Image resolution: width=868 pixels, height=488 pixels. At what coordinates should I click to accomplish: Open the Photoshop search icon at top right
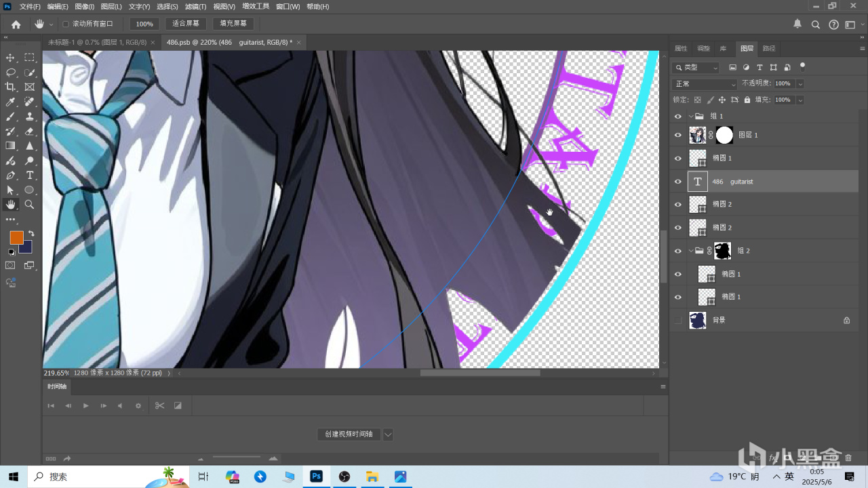pyautogui.click(x=816, y=24)
